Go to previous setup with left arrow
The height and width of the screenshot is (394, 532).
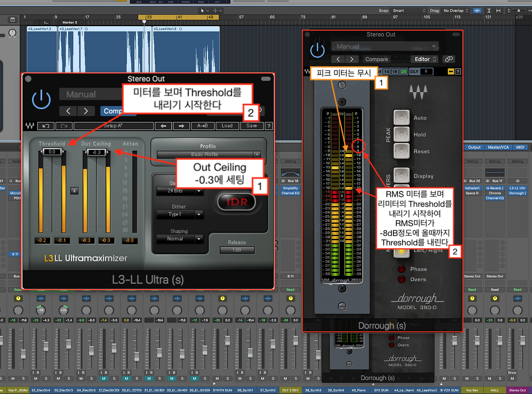pyautogui.click(x=163, y=126)
